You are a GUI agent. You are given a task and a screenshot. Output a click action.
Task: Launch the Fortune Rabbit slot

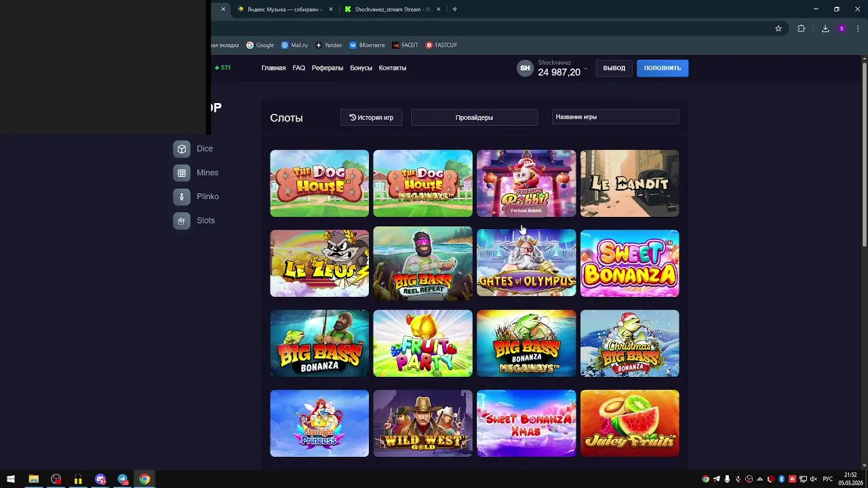(x=526, y=184)
